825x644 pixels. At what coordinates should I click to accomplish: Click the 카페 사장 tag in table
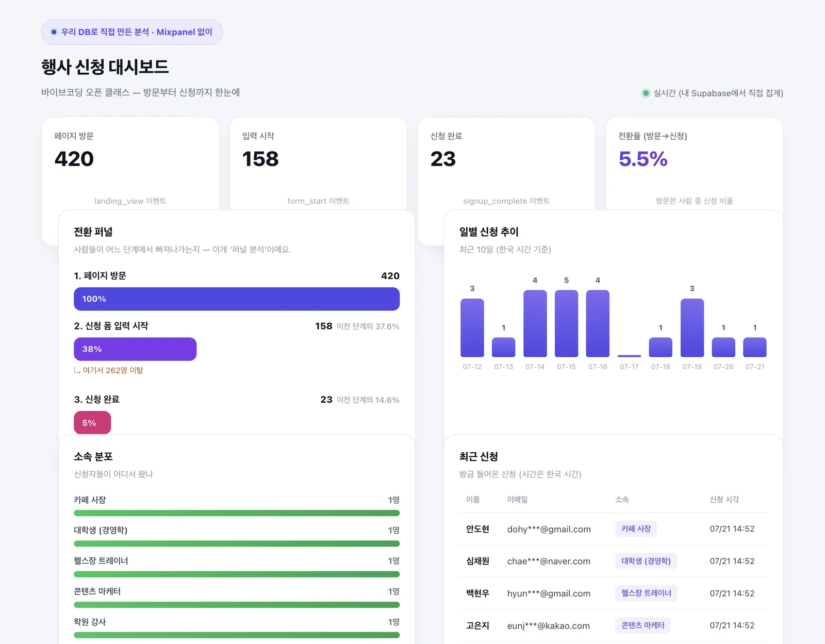636,529
